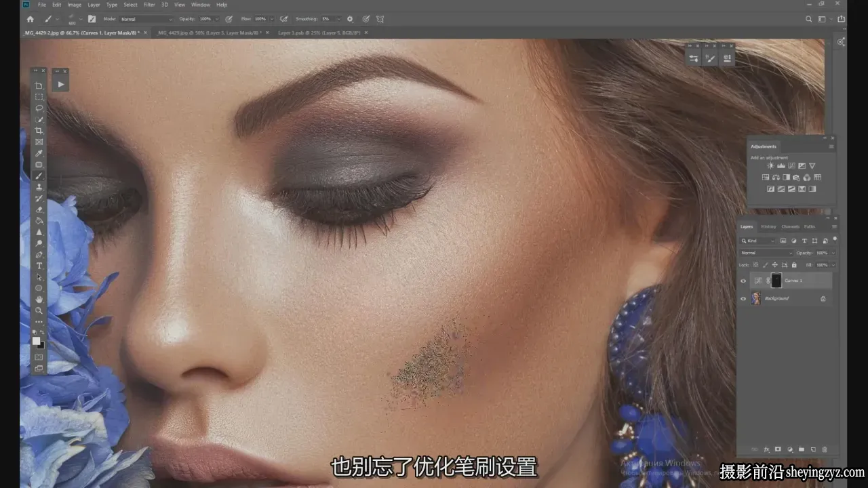Add Gradient Map adjustment
Image resolution: width=868 pixels, height=488 pixels.
(x=812, y=188)
